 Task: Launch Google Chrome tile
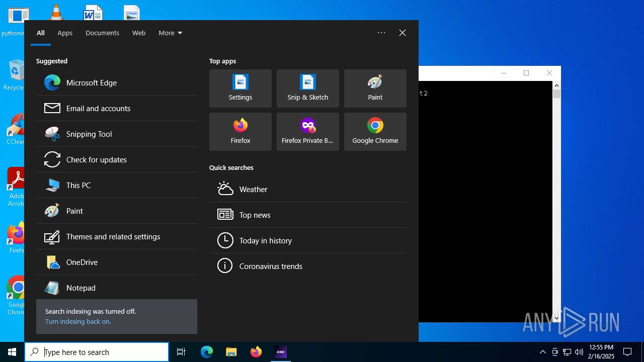(x=375, y=132)
